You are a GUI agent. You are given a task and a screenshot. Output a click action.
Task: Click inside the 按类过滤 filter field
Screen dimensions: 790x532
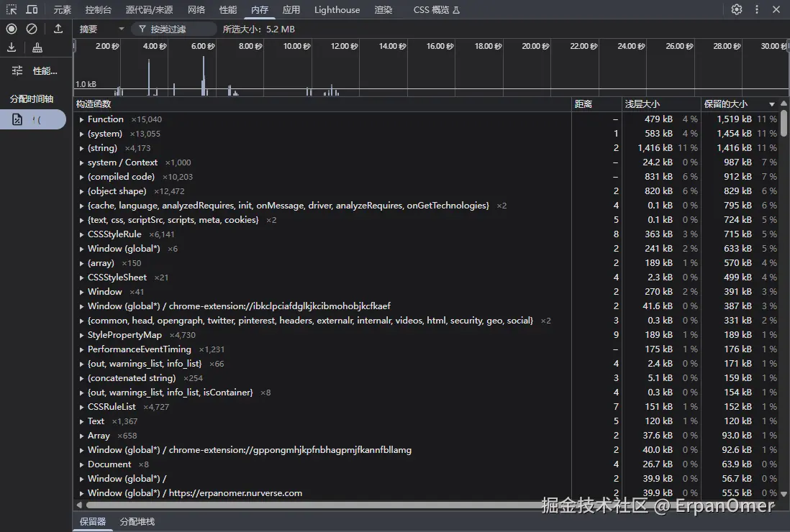pos(173,29)
